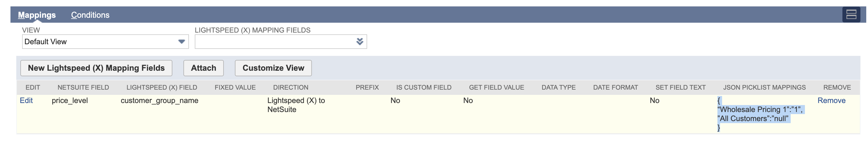The image size is (868, 149).
Task: Click the subtab layout toggle icon
Action: point(851,15)
